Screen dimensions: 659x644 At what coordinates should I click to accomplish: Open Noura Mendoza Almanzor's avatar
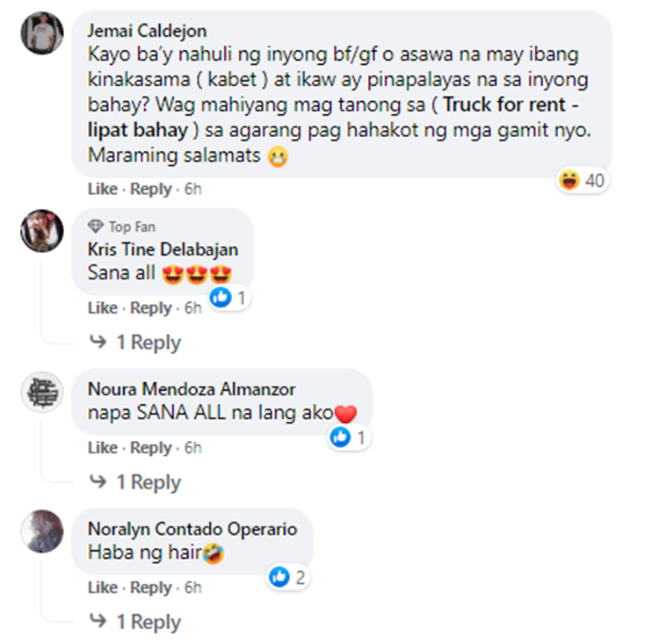click(x=42, y=392)
